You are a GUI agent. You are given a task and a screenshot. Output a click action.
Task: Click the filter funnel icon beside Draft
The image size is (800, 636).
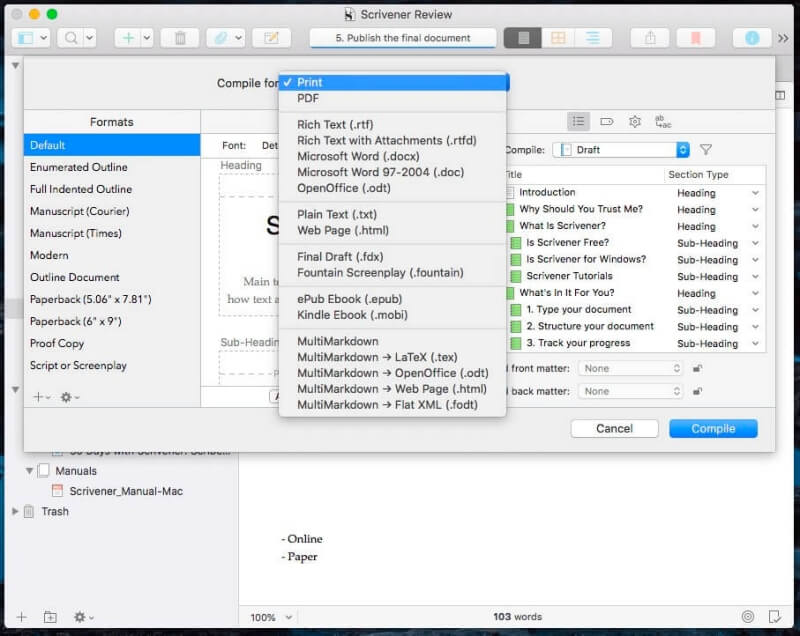(x=706, y=149)
